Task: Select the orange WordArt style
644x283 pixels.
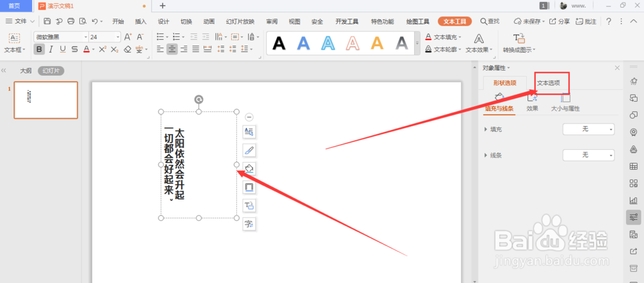Action: coord(377,42)
